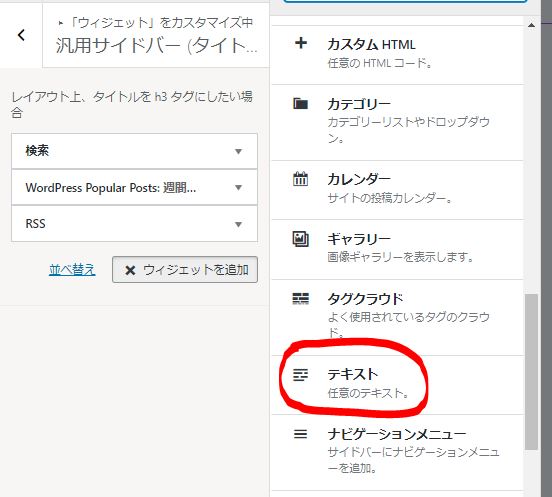Choose the カレンダー widget title

pyautogui.click(x=359, y=179)
